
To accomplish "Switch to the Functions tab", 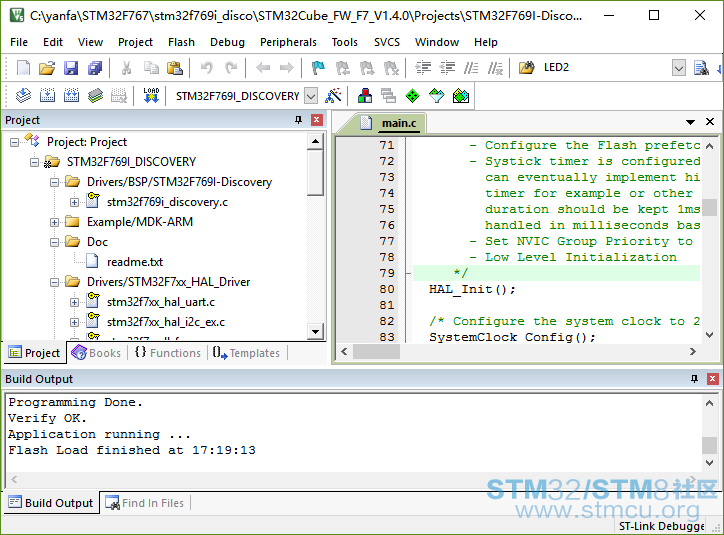I will [x=168, y=353].
